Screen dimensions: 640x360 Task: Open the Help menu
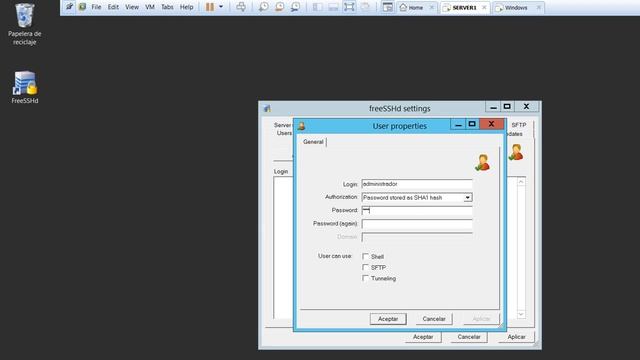pos(187,7)
